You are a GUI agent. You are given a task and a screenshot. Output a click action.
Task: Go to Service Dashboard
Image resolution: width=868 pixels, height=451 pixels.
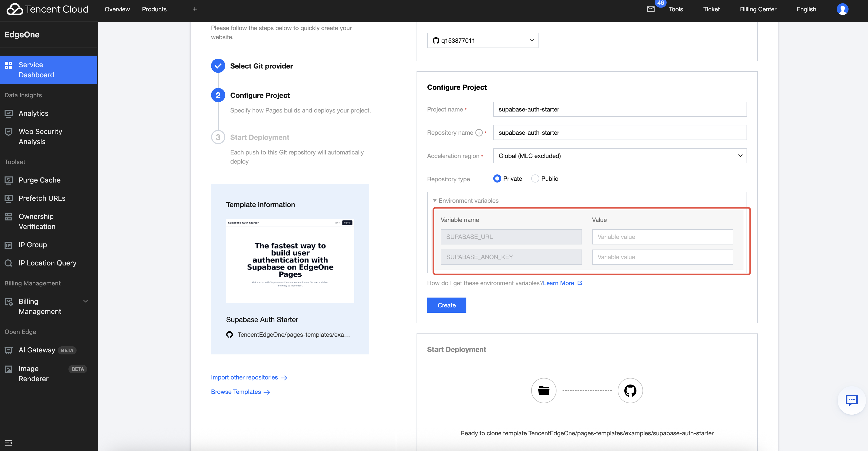pos(49,70)
